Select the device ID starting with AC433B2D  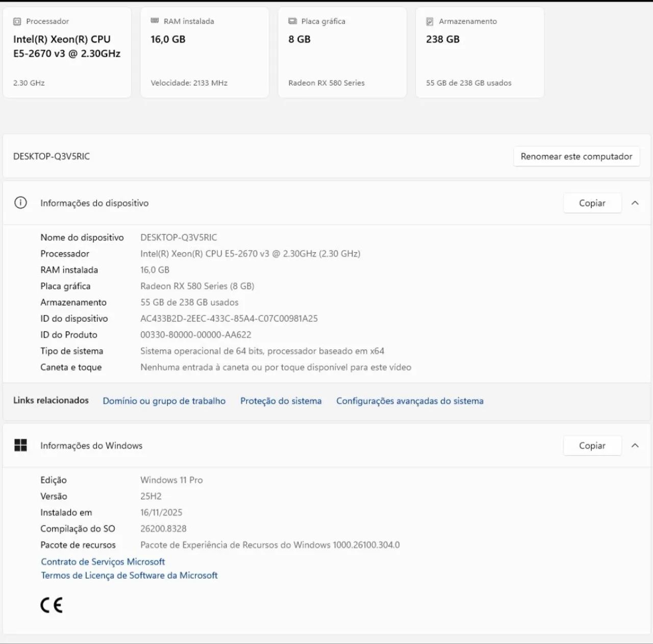click(x=229, y=319)
